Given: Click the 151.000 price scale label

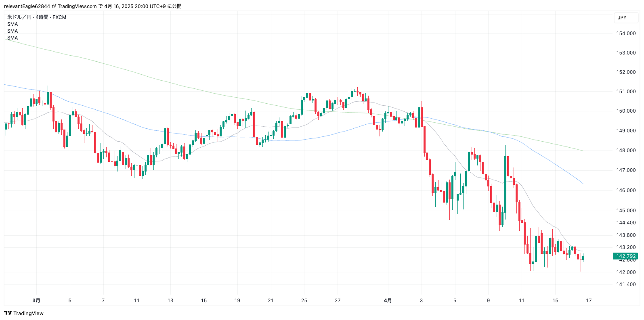Looking at the screenshot, I should (x=626, y=92).
